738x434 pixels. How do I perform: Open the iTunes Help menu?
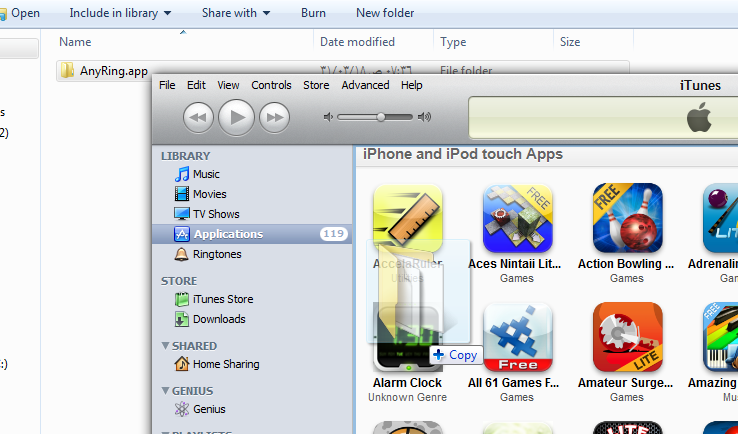coord(412,85)
